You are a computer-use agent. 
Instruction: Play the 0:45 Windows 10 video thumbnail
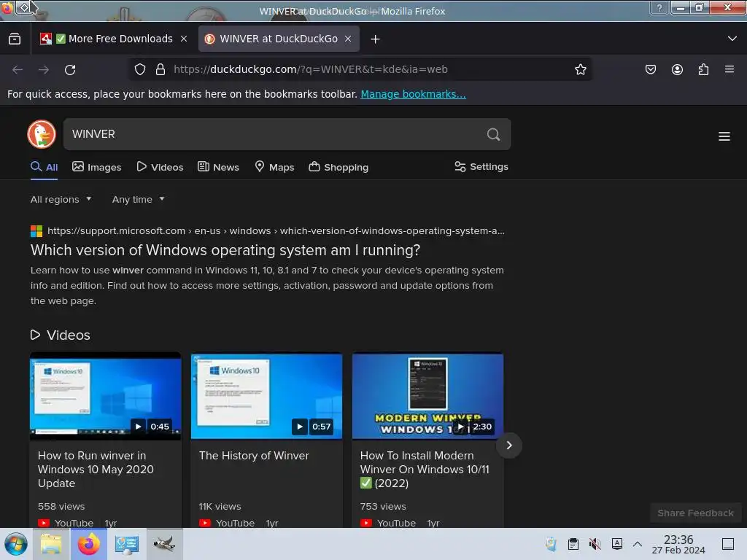pyautogui.click(x=105, y=396)
